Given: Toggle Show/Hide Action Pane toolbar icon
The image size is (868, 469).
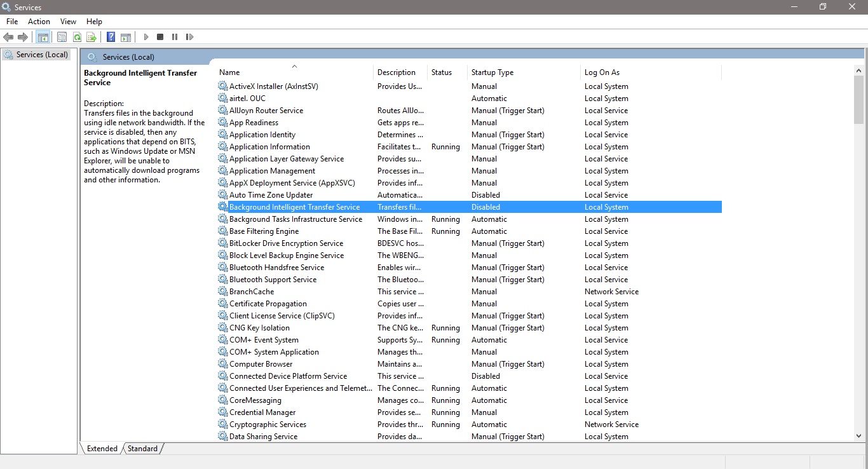Looking at the screenshot, I should 126,37.
